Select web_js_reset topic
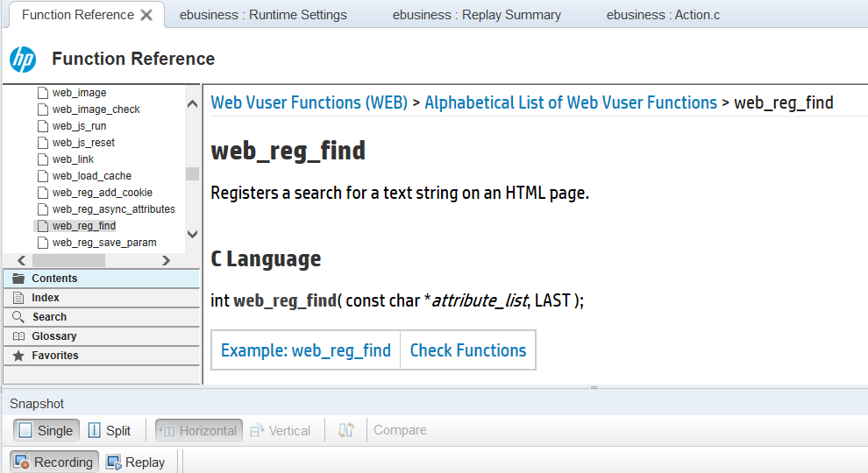 coord(83,143)
